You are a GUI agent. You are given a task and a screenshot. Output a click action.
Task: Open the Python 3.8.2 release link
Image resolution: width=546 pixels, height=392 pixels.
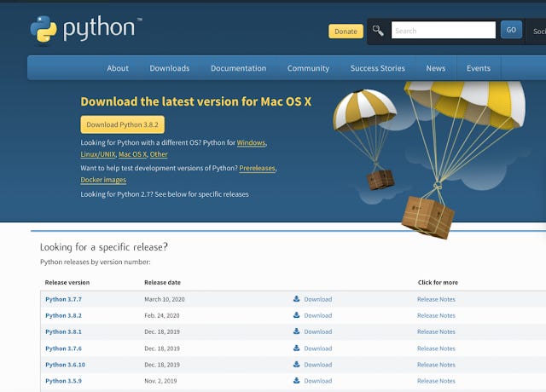click(63, 315)
